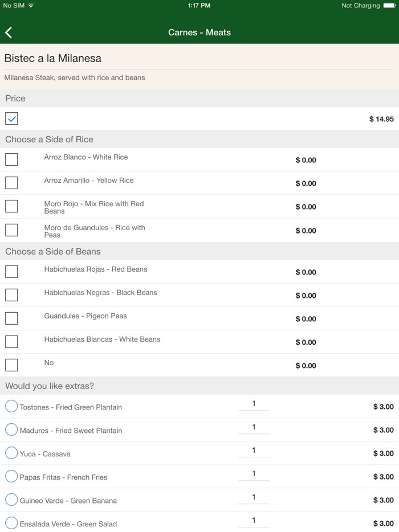Check Habichuelas Negras black beans
The height and width of the screenshot is (532, 399).
point(11,295)
